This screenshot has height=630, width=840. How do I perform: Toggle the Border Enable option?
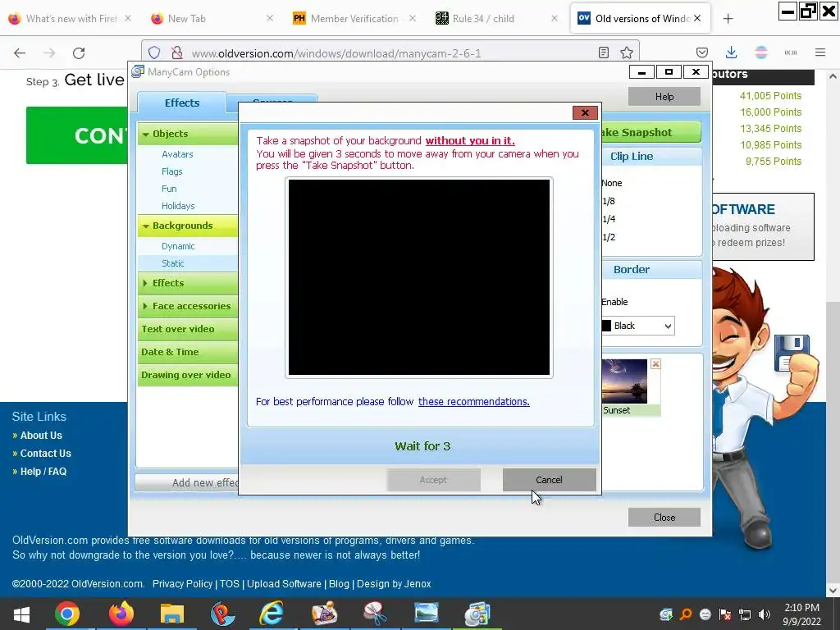614,302
